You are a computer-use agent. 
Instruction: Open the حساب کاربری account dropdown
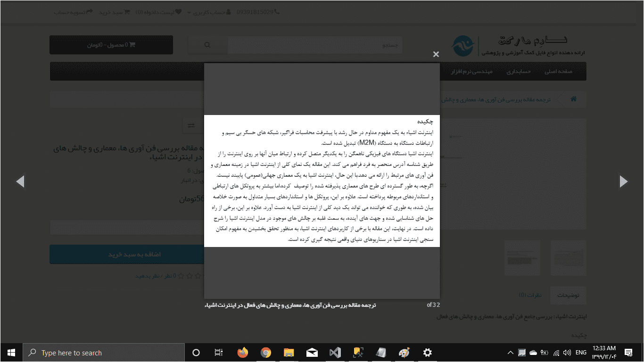(209, 12)
